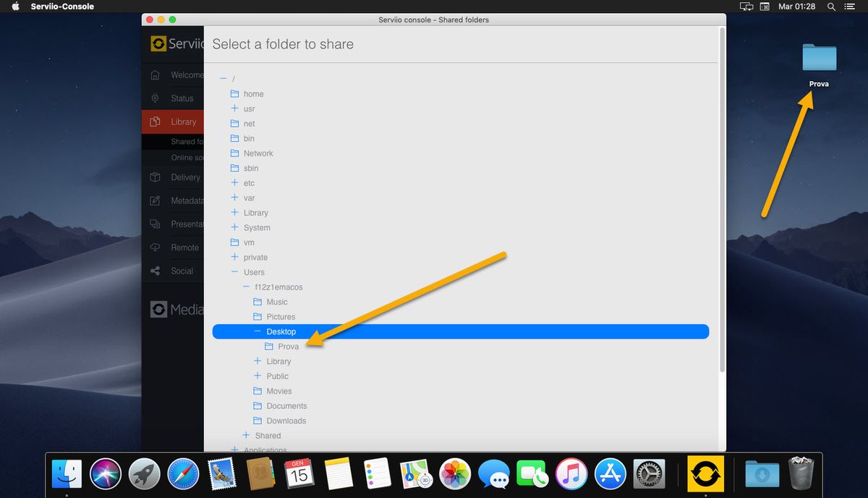
Task: Select the Prova folder inside Desktop
Action: 287,346
